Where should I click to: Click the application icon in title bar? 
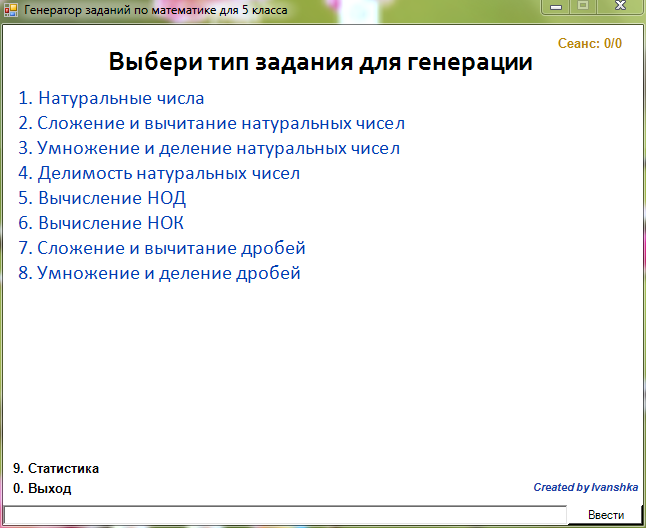[x=11, y=10]
